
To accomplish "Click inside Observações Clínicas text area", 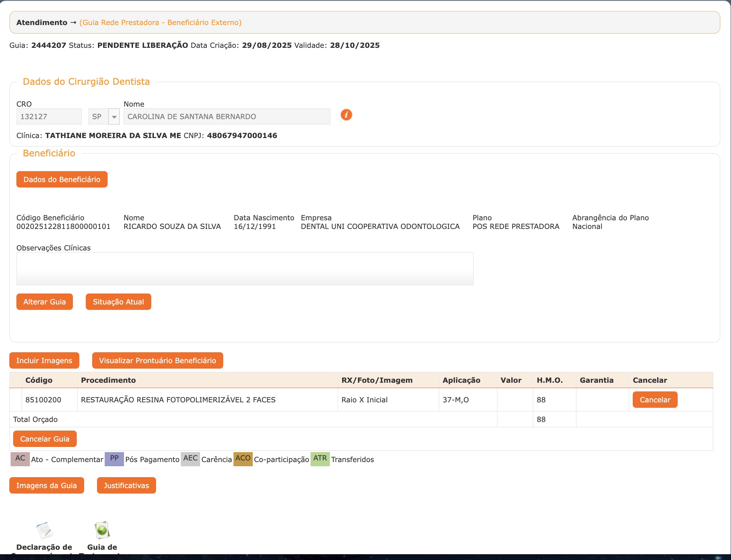I will 245,269.
